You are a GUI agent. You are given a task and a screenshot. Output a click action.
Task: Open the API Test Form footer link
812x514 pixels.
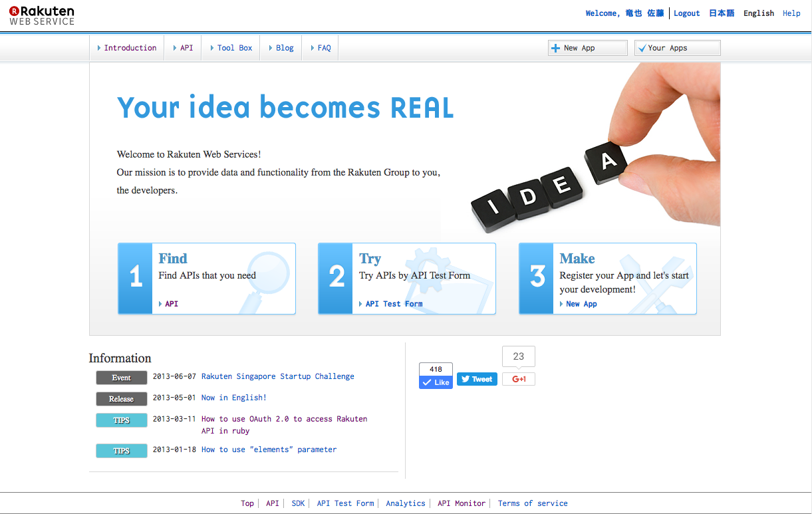click(x=346, y=503)
